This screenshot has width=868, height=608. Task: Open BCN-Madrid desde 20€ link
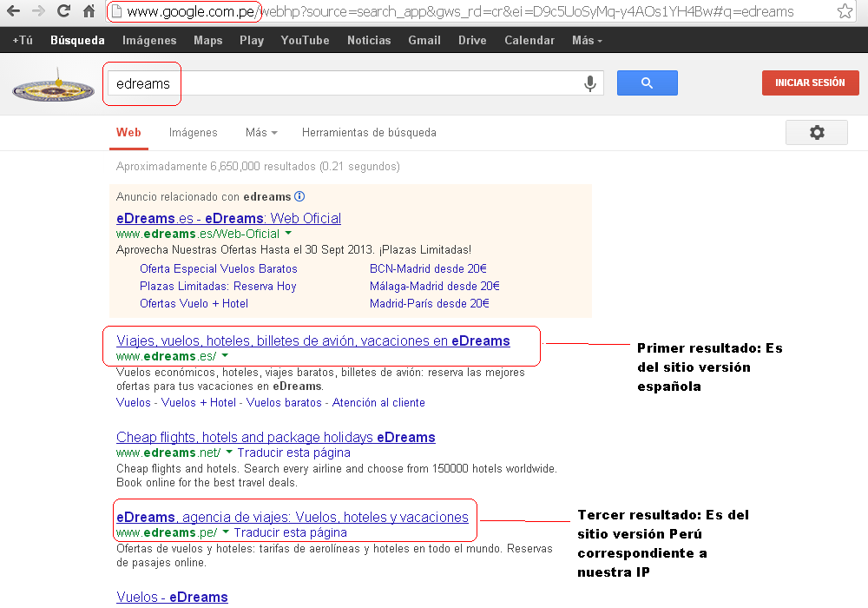(428, 268)
